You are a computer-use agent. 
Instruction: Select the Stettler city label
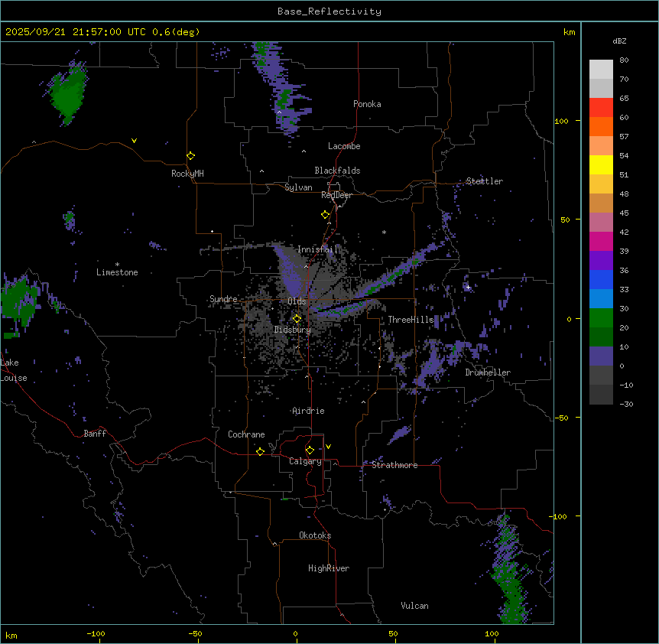coord(485,181)
